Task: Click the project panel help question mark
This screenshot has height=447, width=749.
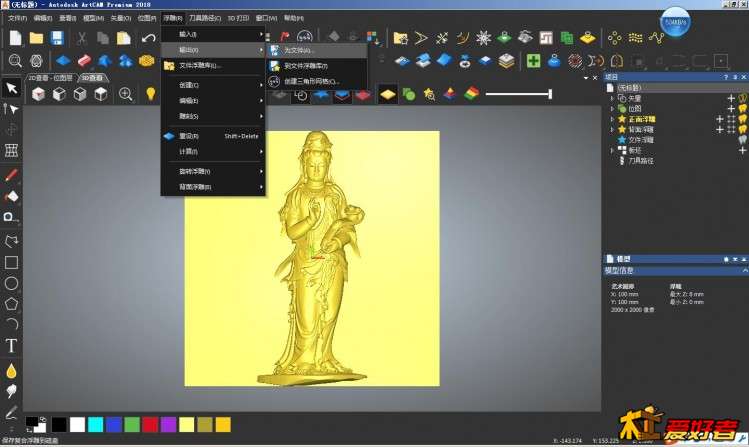Action: click(x=726, y=77)
